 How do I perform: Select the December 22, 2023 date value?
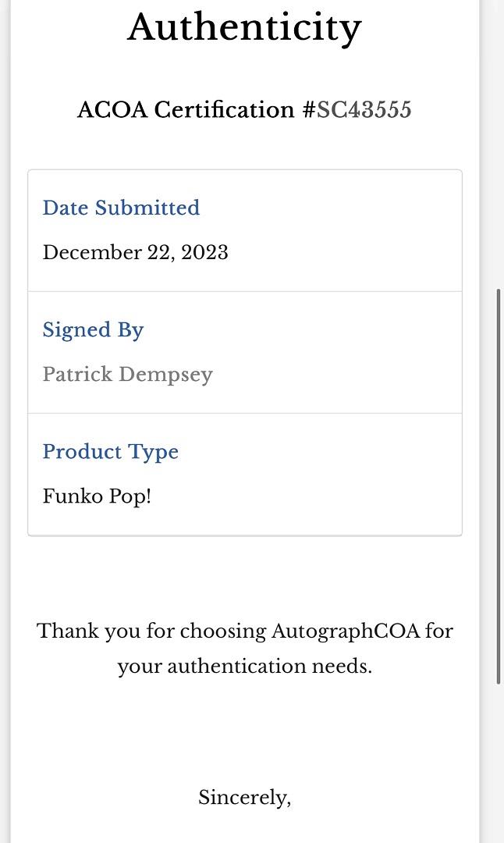coord(135,253)
